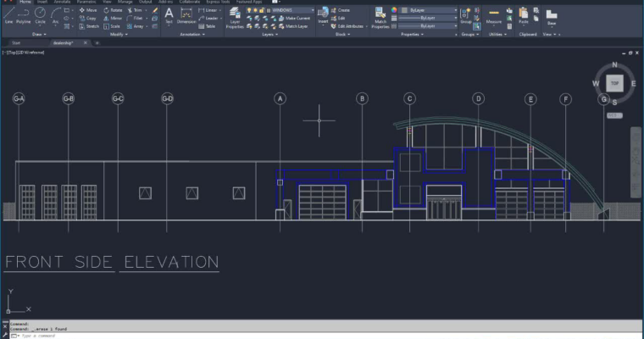This screenshot has width=644, height=339.
Task: Select the Circle tool
Action: tap(40, 14)
